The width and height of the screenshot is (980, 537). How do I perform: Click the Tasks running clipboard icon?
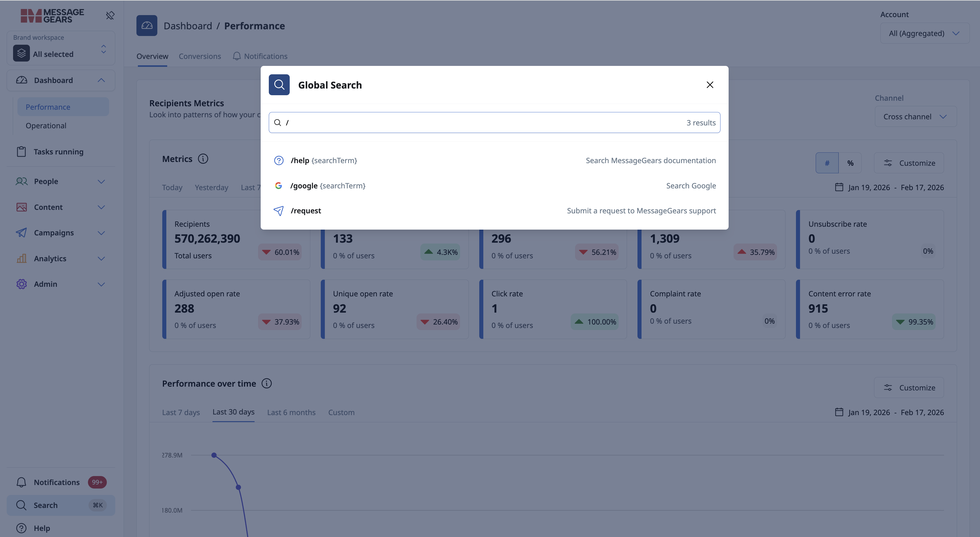21,151
